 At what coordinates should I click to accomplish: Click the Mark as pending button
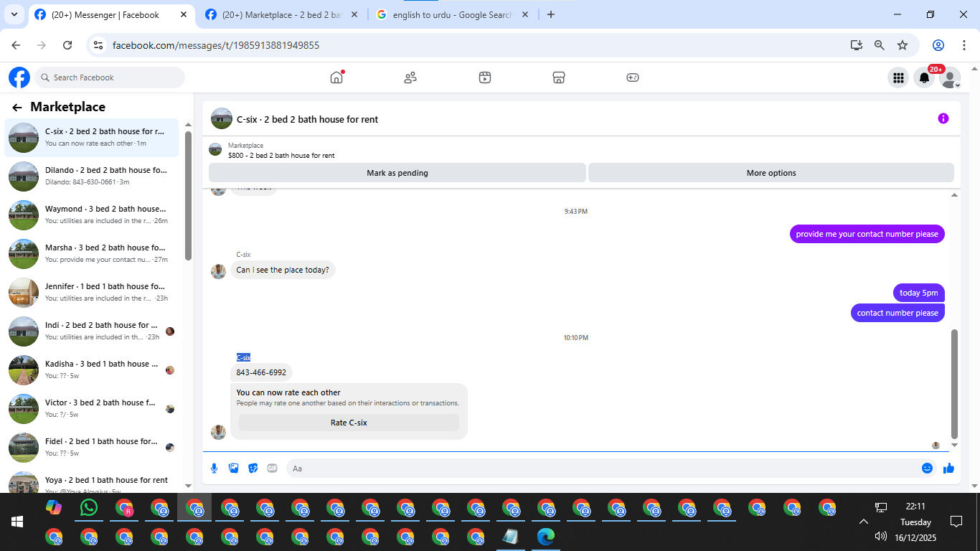click(397, 173)
